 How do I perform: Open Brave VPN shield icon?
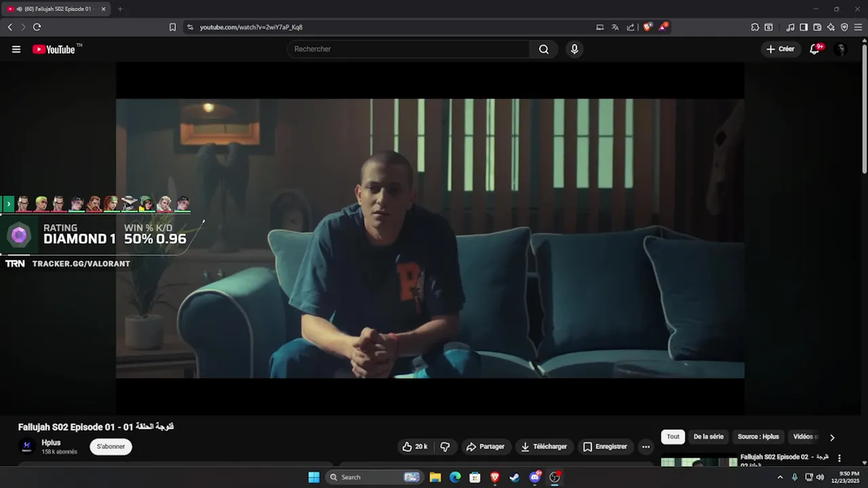coord(844,27)
